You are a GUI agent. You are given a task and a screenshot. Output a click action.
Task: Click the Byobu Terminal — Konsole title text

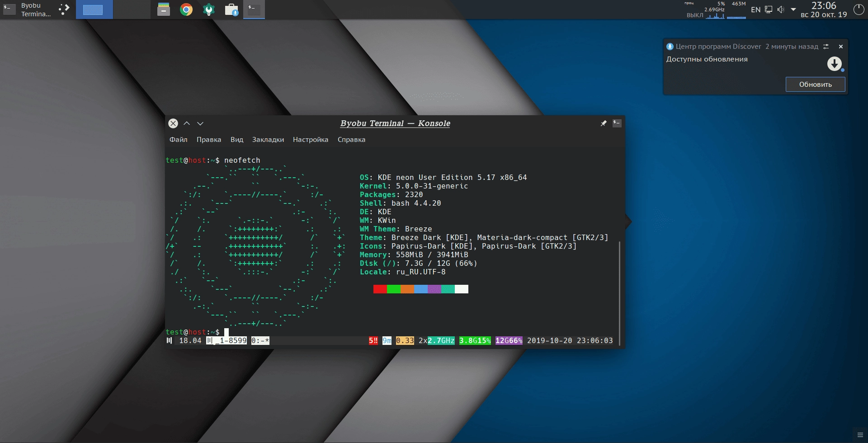pyautogui.click(x=395, y=123)
